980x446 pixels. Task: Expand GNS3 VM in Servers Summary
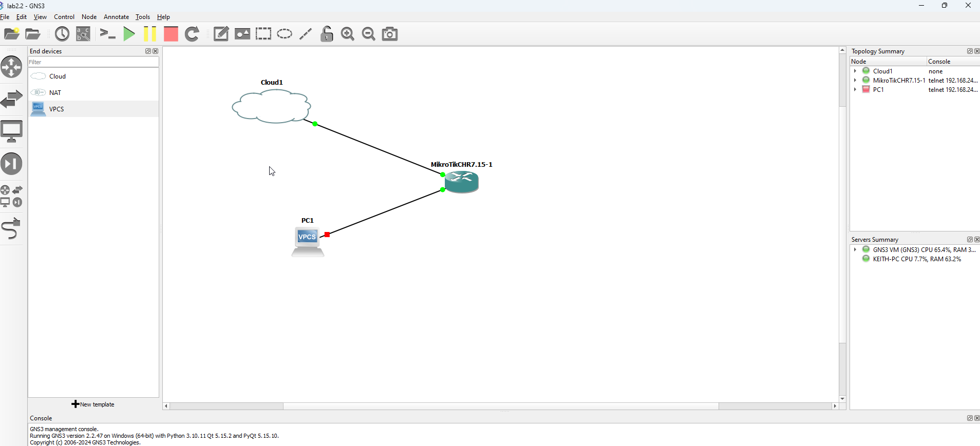pos(855,249)
